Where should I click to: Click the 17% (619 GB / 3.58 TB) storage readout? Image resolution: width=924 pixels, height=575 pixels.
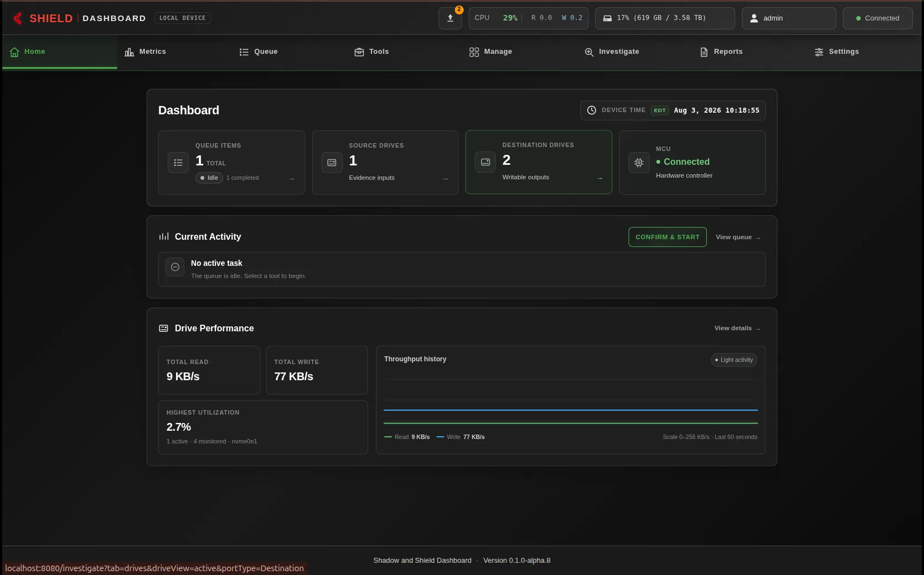point(661,18)
